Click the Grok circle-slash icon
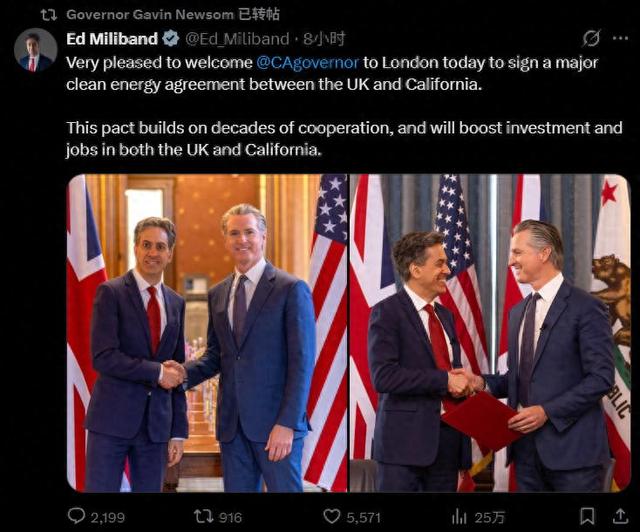640x532 pixels. pos(591,38)
